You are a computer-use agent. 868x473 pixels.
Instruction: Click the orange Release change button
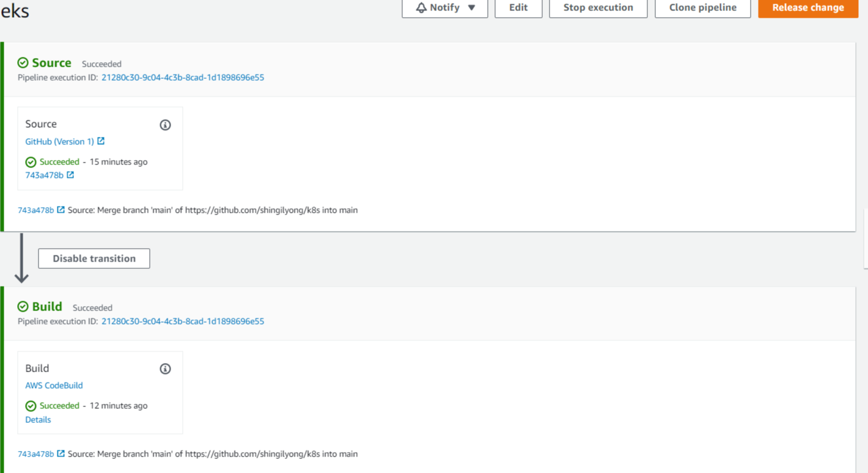pyautogui.click(x=808, y=8)
